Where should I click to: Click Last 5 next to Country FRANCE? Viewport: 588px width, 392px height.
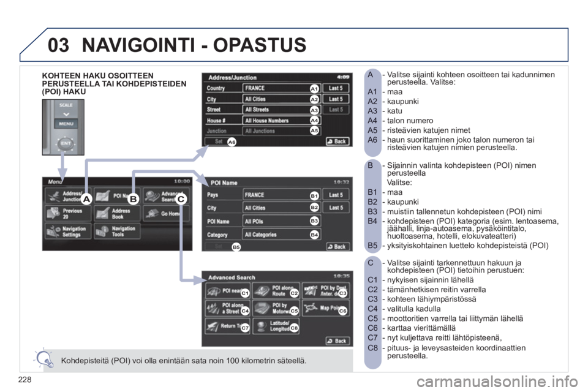click(x=336, y=88)
